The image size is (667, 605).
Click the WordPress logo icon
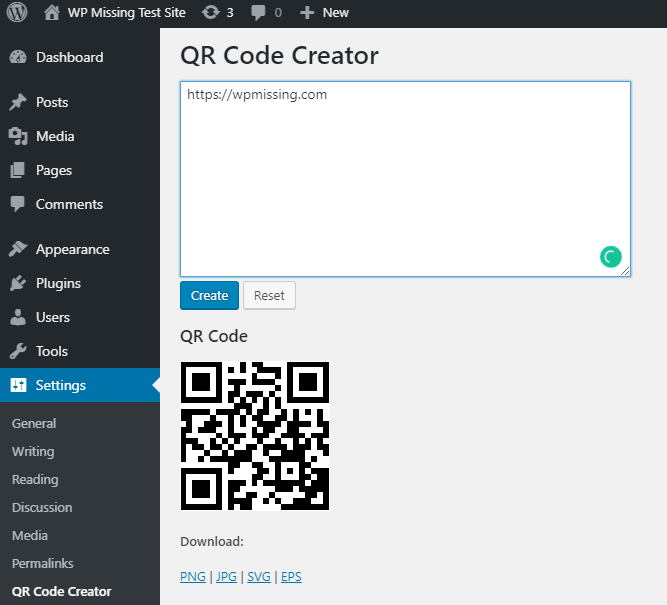[x=17, y=12]
